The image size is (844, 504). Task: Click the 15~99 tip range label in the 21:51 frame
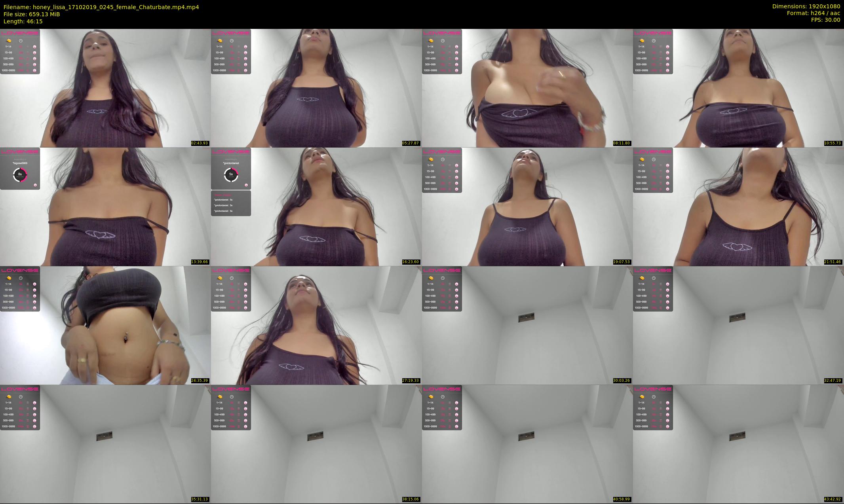coord(642,171)
